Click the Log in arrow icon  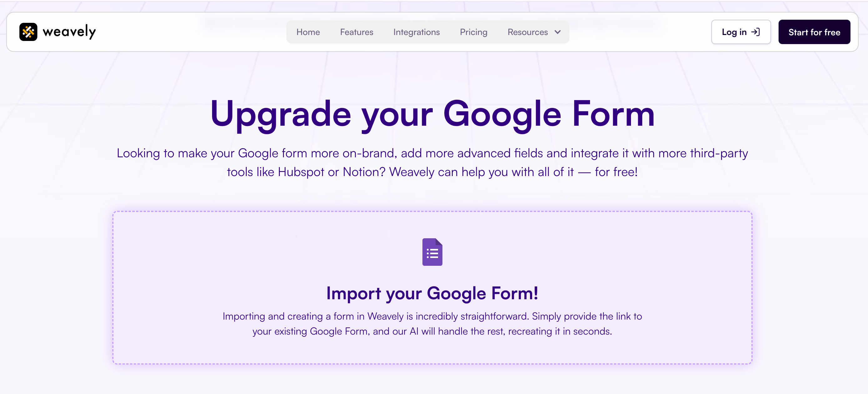coord(756,32)
